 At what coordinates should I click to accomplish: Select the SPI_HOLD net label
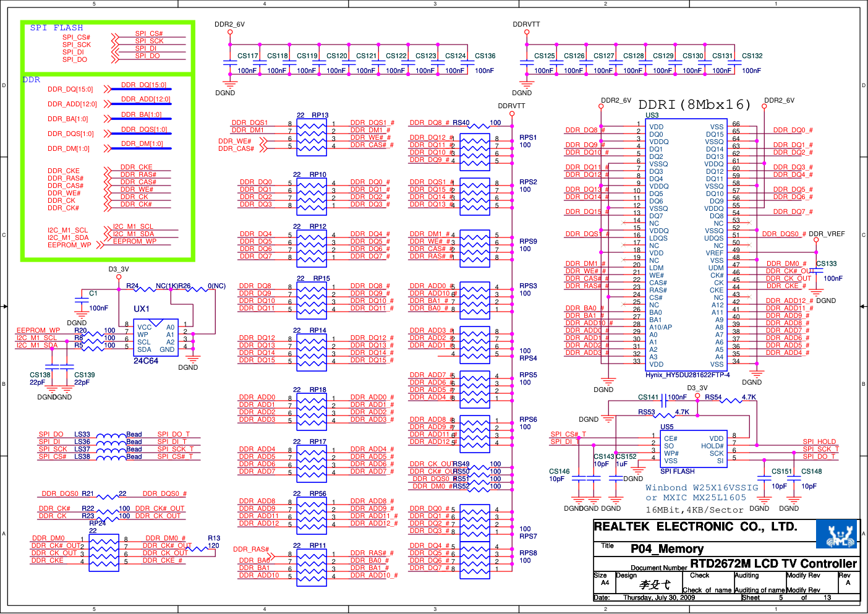pos(819,441)
